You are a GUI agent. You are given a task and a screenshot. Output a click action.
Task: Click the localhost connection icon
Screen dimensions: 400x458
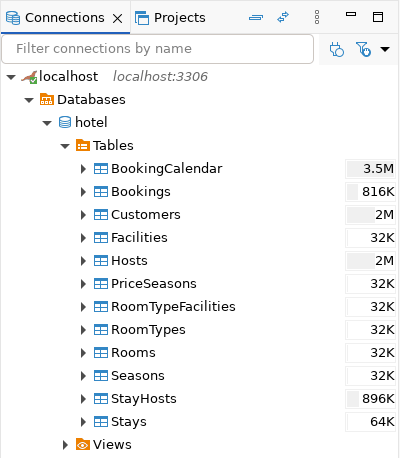[29, 77]
